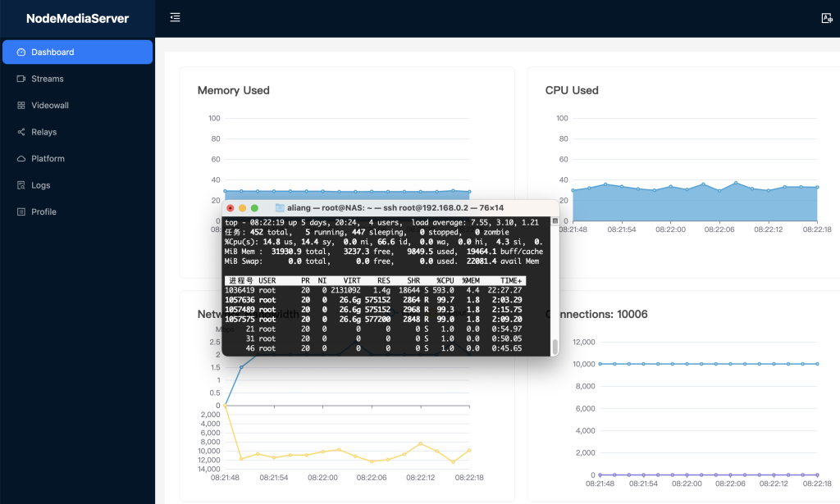Click the Profile icon in sidebar
The image size is (840, 504).
tap(21, 212)
